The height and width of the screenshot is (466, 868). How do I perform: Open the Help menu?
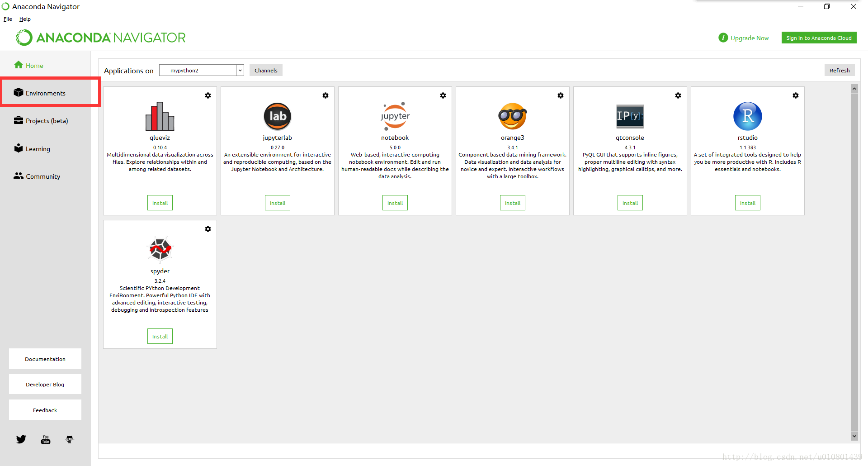(25, 19)
